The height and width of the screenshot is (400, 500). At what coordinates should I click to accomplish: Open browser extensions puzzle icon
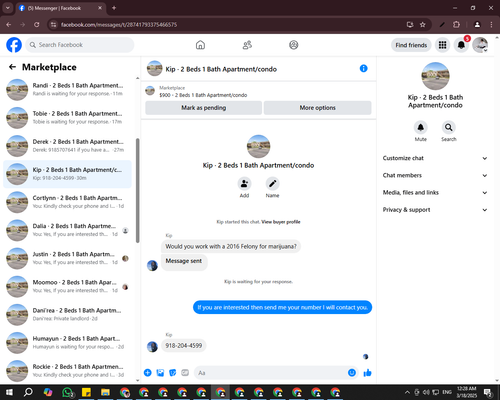pyautogui.click(x=456, y=25)
